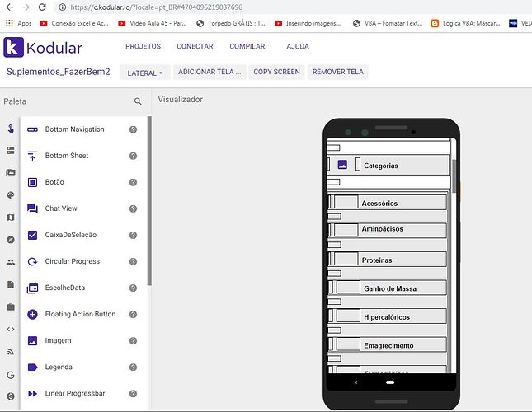Click the REMOVER TELA button

coord(337,72)
